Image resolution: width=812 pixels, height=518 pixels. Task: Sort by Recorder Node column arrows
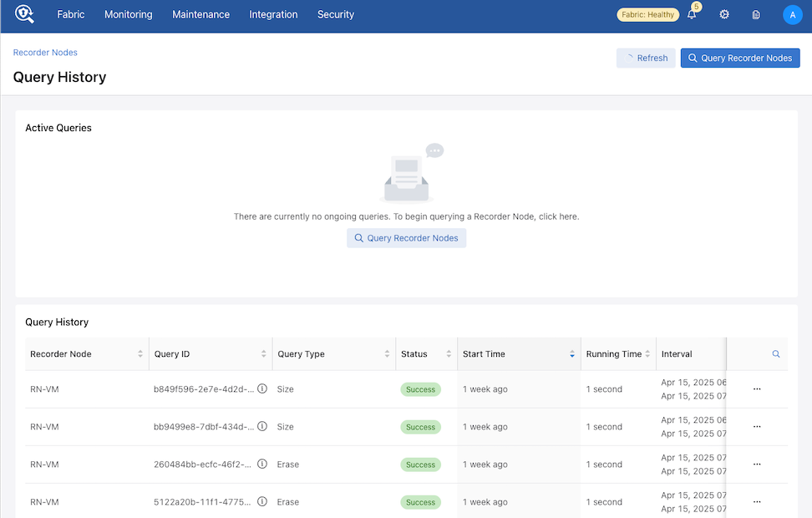point(140,353)
